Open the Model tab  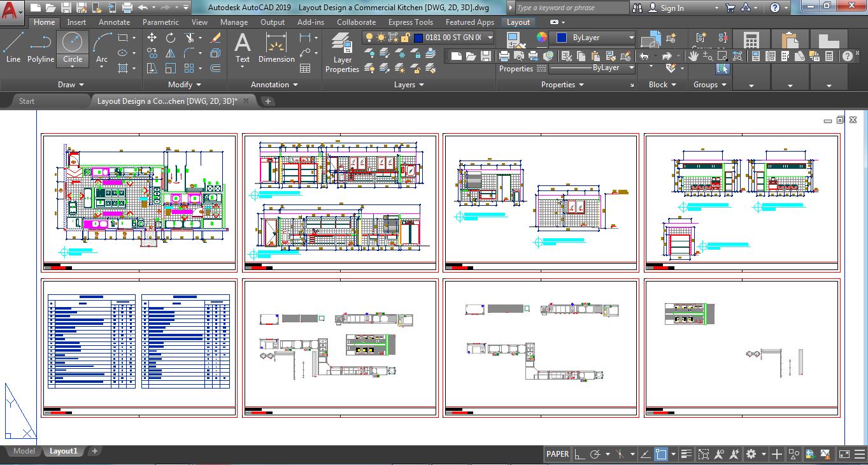pos(24,451)
